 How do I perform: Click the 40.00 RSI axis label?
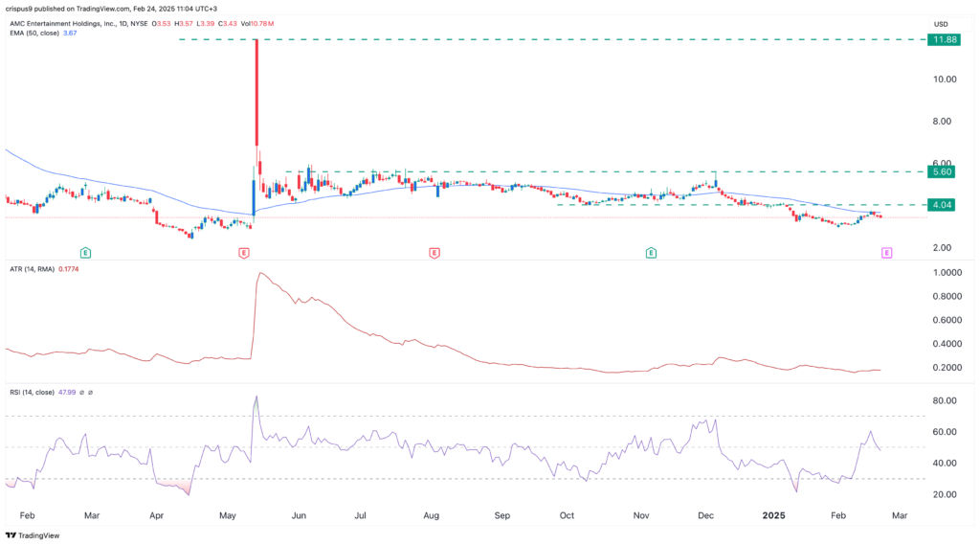pyautogui.click(x=945, y=463)
